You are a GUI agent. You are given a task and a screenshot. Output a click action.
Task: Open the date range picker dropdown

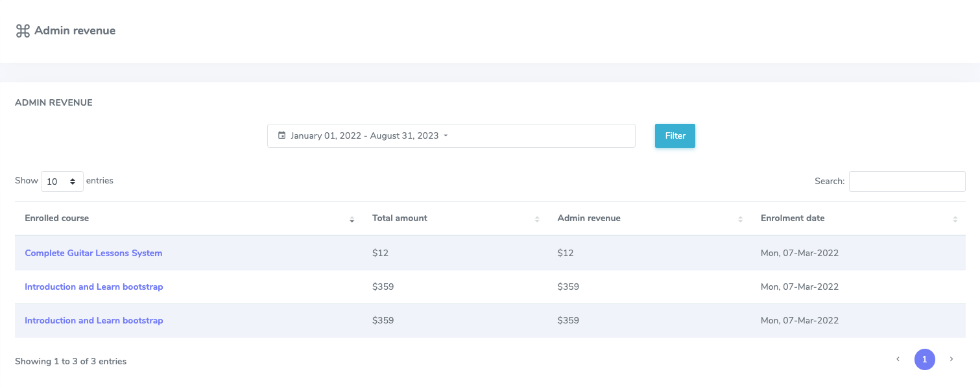point(451,135)
